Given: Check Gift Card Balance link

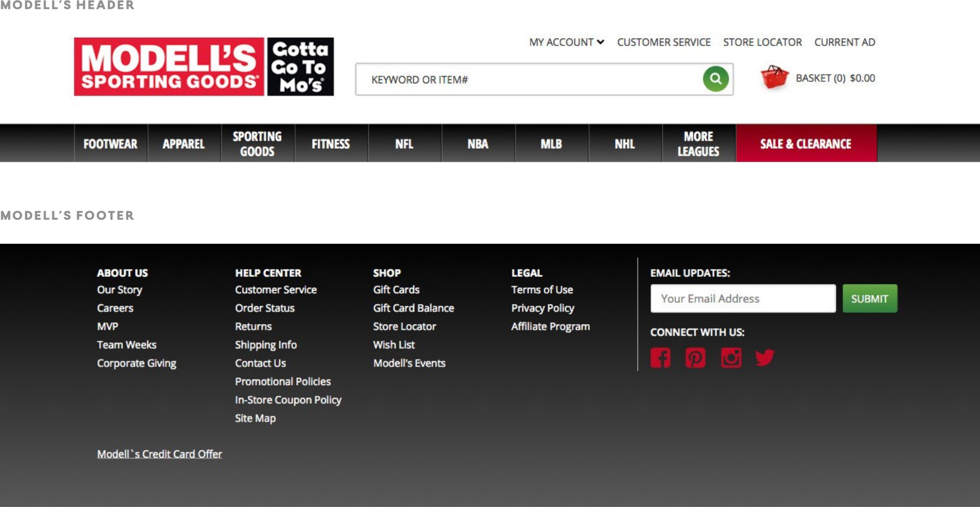Looking at the screenshot, I should tap(414, 308).
